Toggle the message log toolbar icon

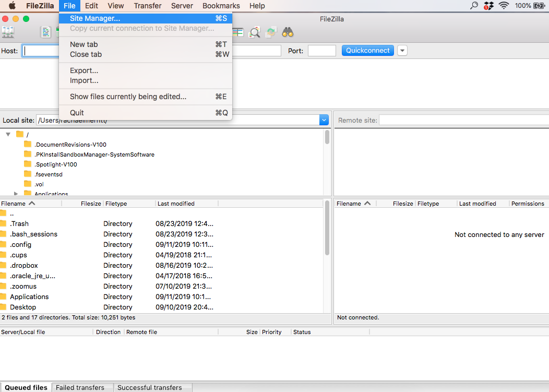click(x=46, y=32)
